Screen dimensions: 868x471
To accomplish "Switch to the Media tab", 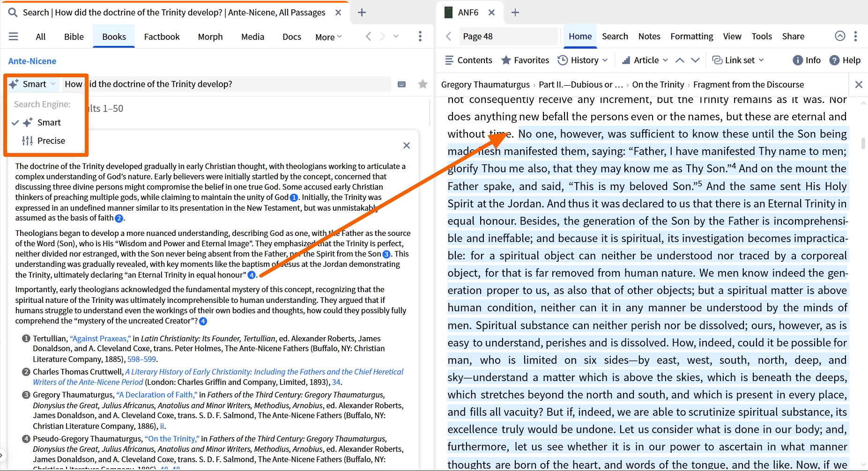I will 253,37.
